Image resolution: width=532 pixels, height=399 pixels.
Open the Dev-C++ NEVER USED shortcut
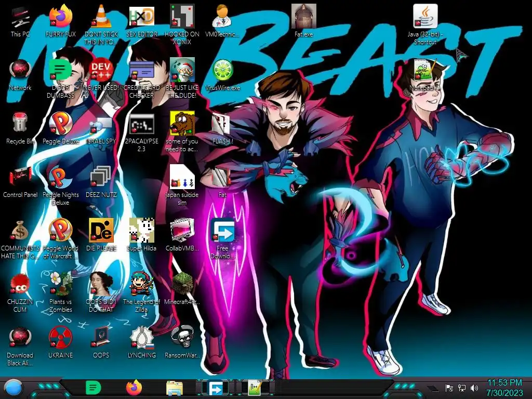[101, 70]
